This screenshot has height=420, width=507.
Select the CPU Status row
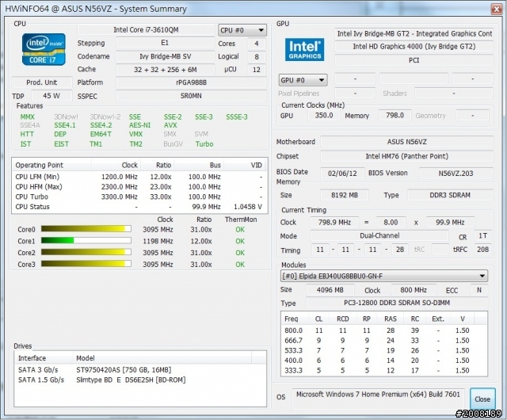click(139, 207)
